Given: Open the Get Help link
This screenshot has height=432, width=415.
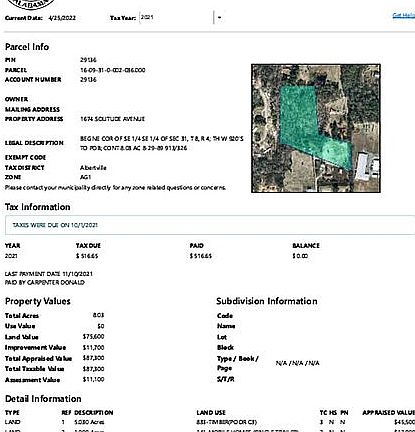Looking at the screenshot, I should (404, 16).
